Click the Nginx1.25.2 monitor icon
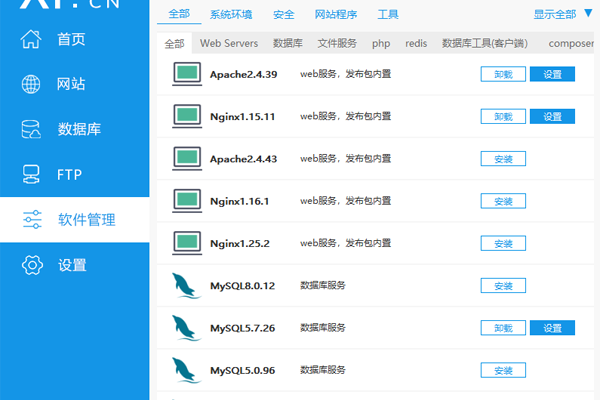Viewport: 600px width, 400px height. tap(186, 243)
